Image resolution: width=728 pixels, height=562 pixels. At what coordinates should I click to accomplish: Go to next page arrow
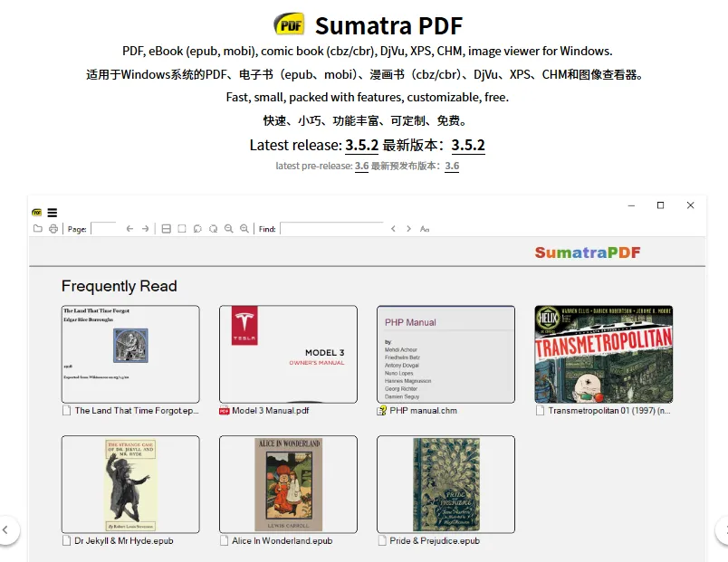(145, 228)
